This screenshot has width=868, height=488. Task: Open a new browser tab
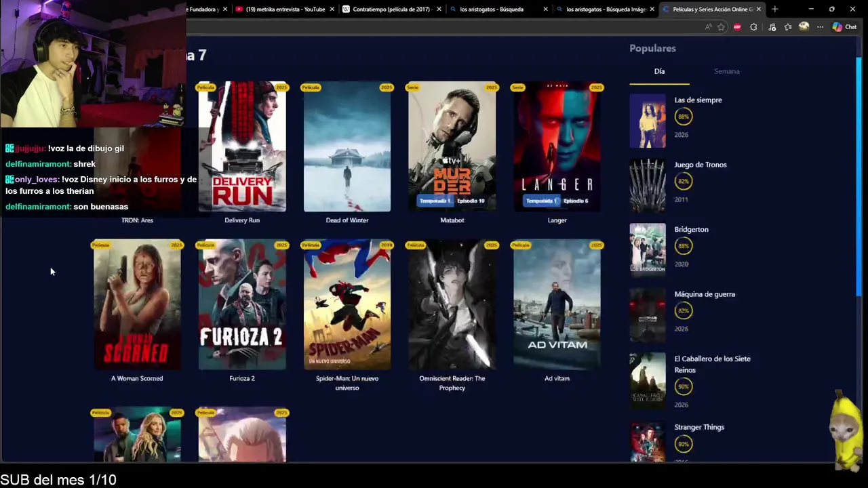(775, 9)
